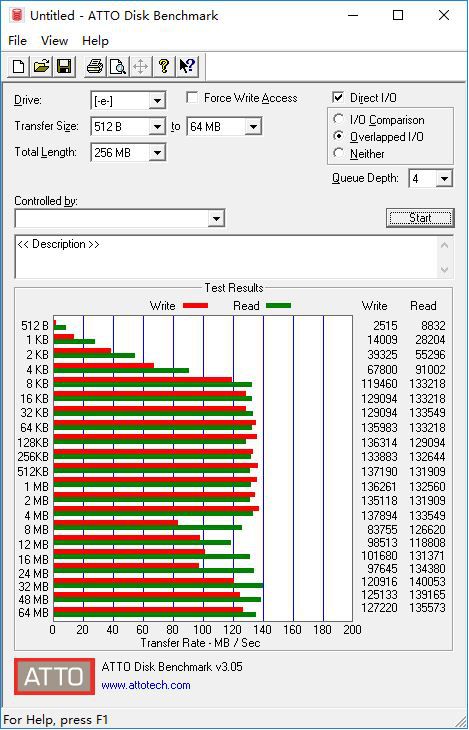Enable Force Write Access checkbox
The image size is (469, 730).
[x=192, y=98]
